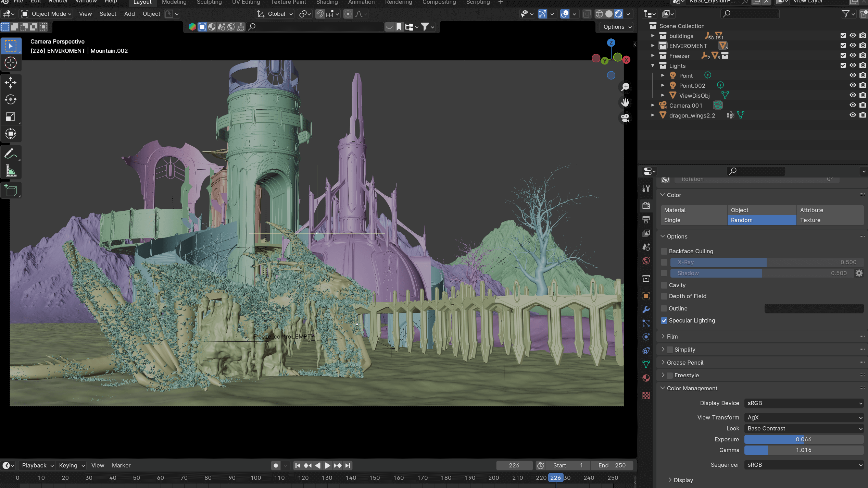Open the Render properties tab icon
The height and width of the screenshot is (488, 868).
[x=646, y=206]
